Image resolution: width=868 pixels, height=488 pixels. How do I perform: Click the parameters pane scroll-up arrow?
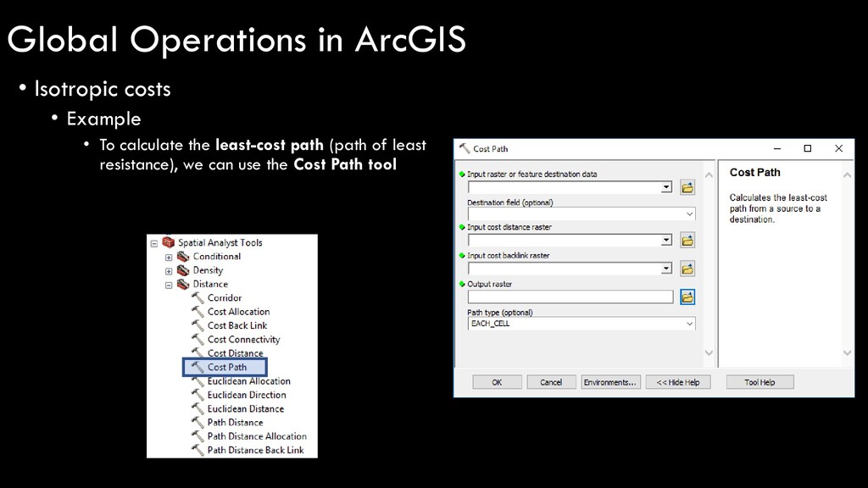[x=709, y=175]
